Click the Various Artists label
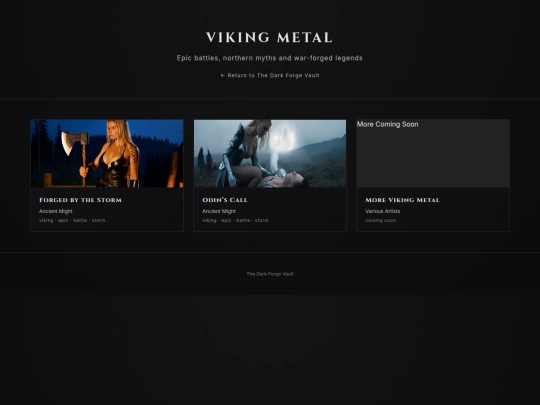Viewport: 540px width, 405px height. click(x=383, y=211)
